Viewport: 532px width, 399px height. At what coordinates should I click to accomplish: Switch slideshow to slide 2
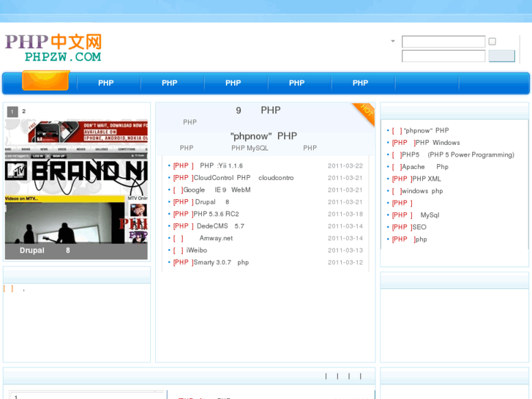23,111
